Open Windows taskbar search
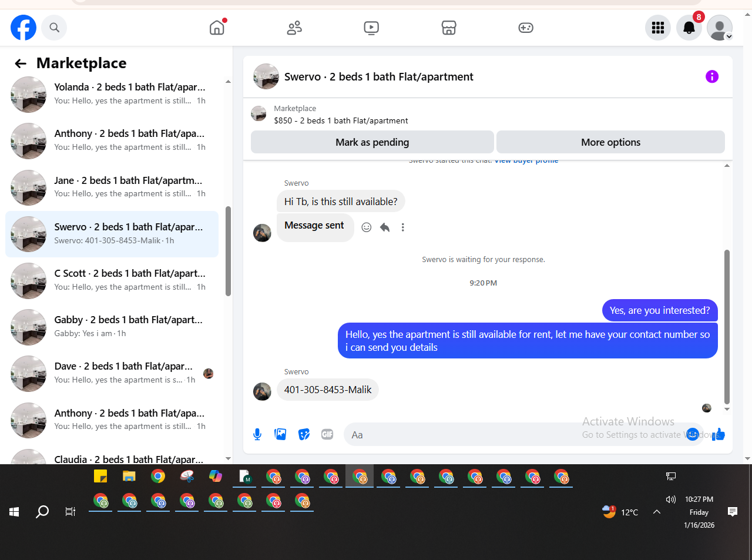Image resolution: width=752 pixels, height=560 pixels. pyautogui.click(x=42, y=512)
